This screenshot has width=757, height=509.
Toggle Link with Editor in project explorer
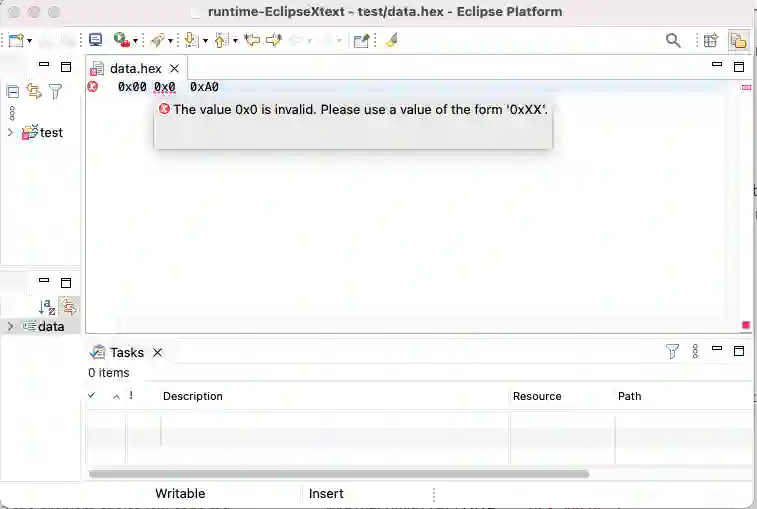(x=34, y=92)
